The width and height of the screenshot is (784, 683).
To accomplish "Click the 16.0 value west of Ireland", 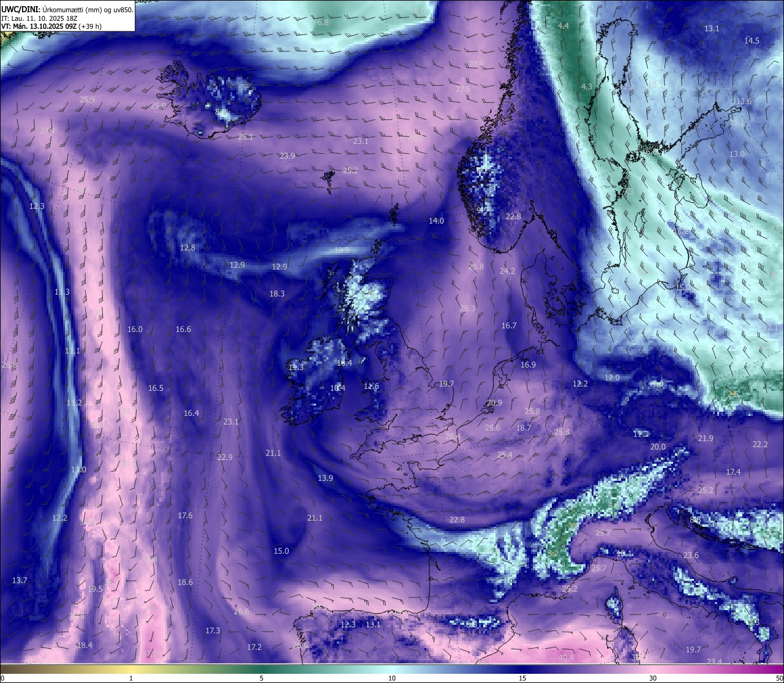I will [135, 329].
